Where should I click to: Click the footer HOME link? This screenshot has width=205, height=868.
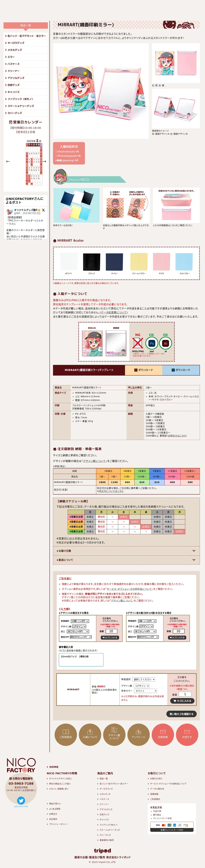pos(54,767)
